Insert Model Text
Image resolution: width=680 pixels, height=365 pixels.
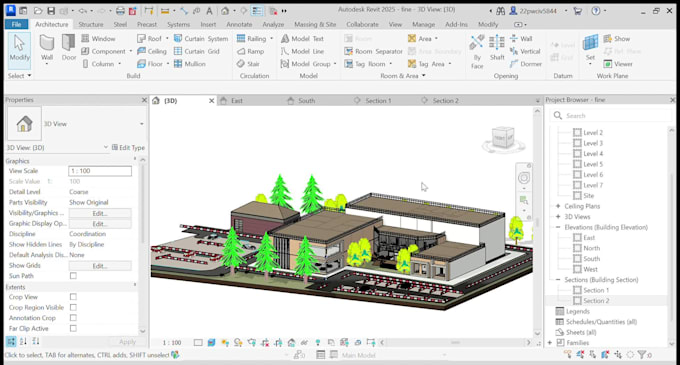pyautogui.click(x=302, y=39)
